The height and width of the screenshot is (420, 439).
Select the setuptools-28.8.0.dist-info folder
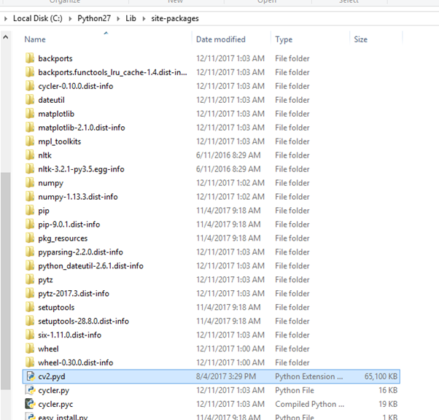click(83, 321)
